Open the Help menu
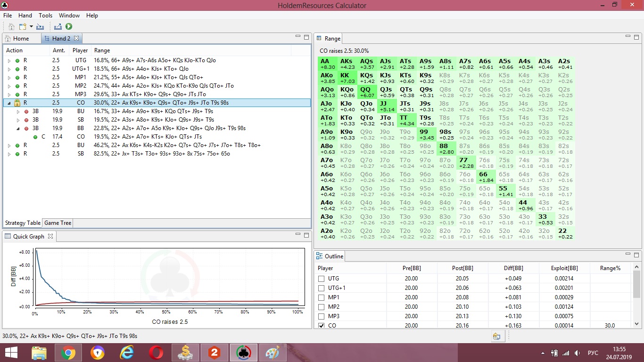This screenshot has height=362, width=644. 92,15
